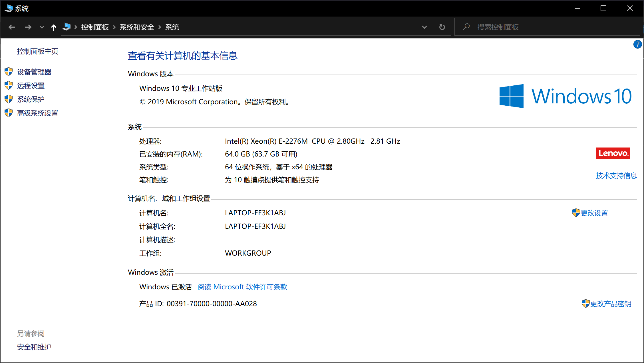Expand the chevron after 控制面板 breadcrumb

point(114,27)
